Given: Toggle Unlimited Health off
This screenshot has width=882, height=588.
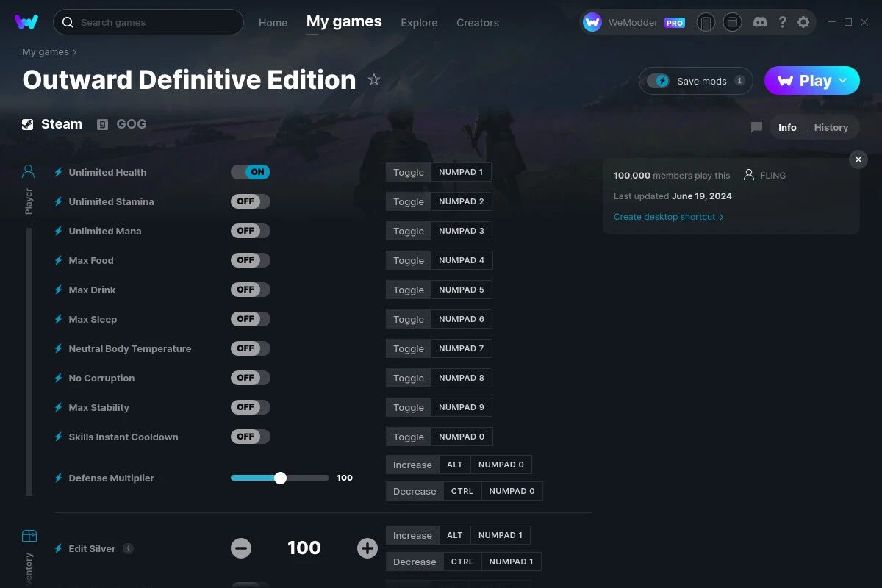Looking at the screenshot, I should [251, 171].
